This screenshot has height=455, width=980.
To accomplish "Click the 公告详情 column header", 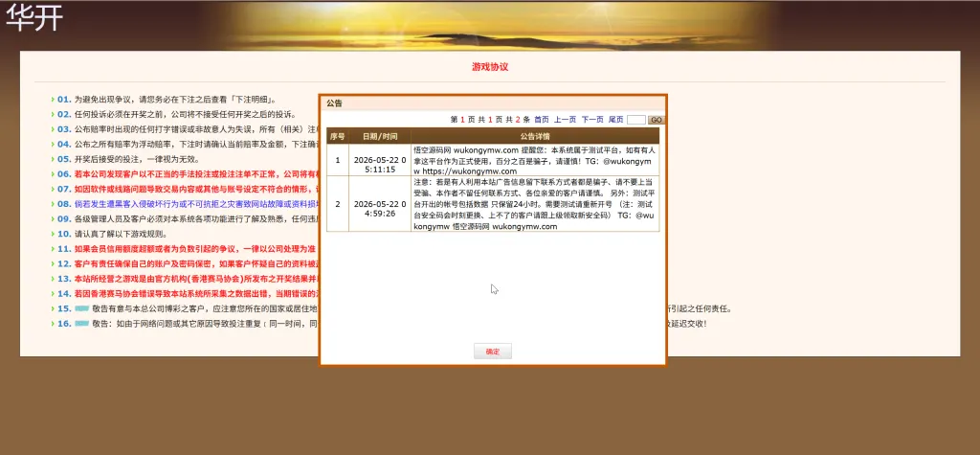I will click(535, 136).
